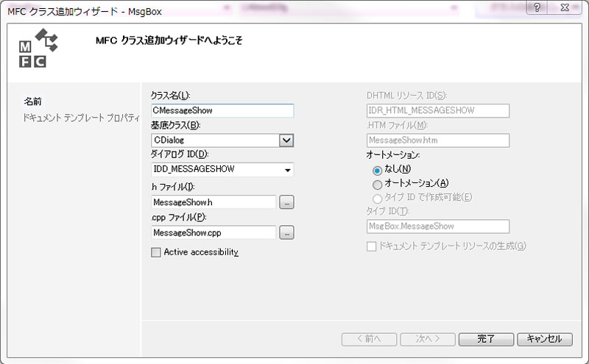
Task: Click the タイプ ID field MsgBox.MessageShow
Action: [x=438, y=226]
